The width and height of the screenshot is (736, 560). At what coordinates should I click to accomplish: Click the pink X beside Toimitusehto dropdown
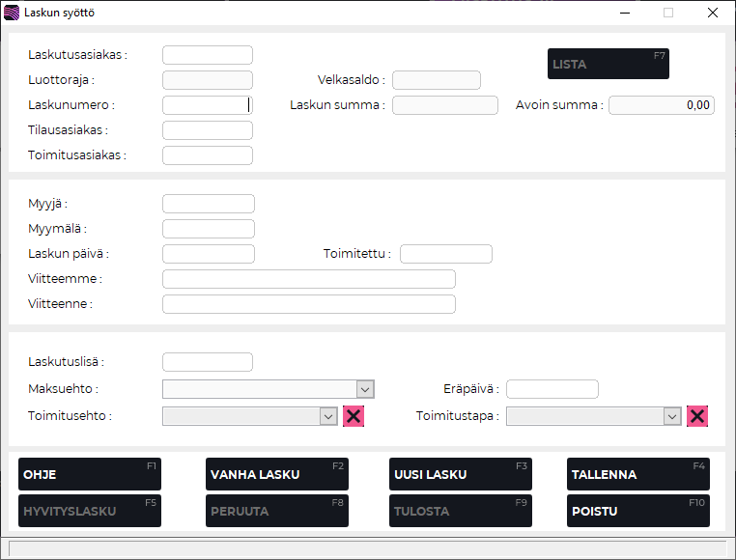354,416
